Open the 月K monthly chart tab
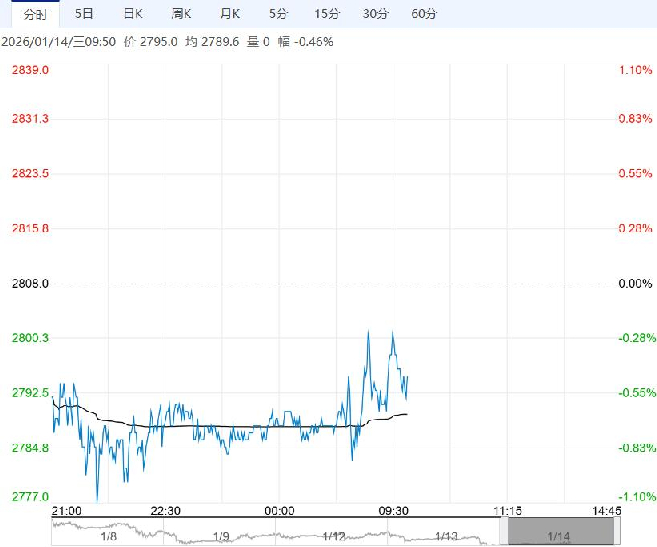This screenshot has height=547, width=657. pyautogui.click(x=230, y=14)
